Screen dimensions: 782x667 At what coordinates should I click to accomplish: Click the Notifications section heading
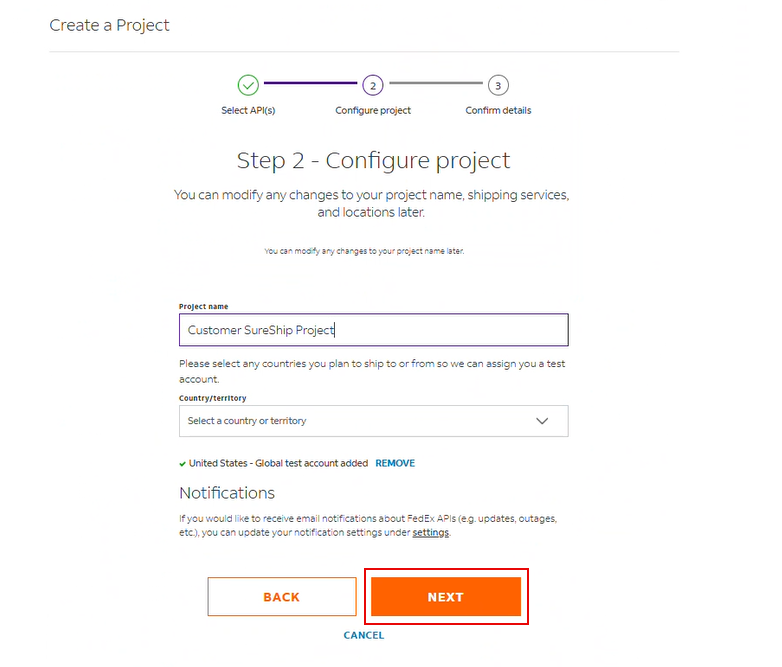227,493
